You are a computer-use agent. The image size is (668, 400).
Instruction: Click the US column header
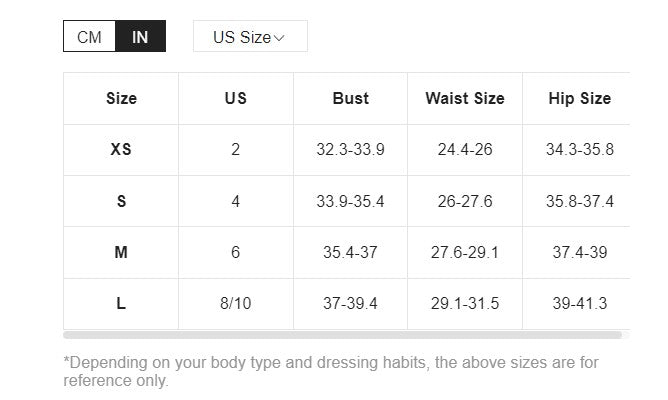(235, 98)
